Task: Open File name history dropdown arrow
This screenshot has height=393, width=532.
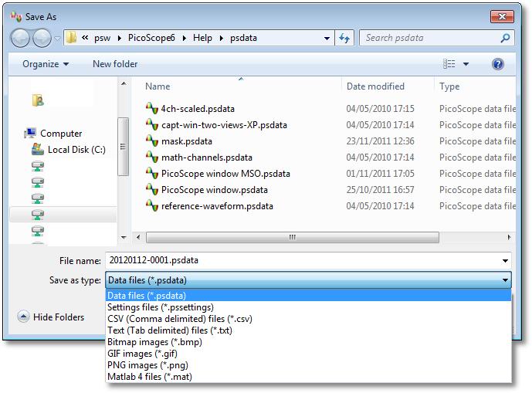Action: coord(505,261)
